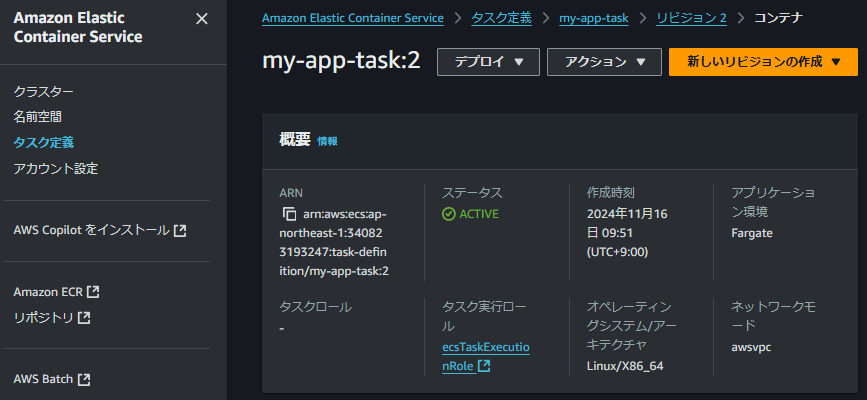Click my-app-task breadcrumb link
Image resolution: width=867 pixels, height=400 pixels.
coord(594,18)
